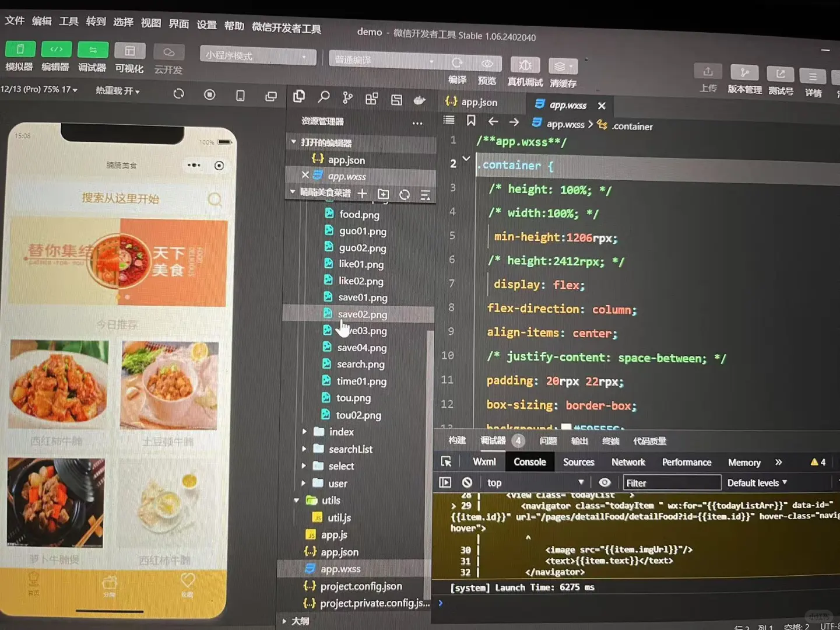Toggle the 调试器 panel button
The width and height of the screenshot is (840, 630).
pos(93,50)
